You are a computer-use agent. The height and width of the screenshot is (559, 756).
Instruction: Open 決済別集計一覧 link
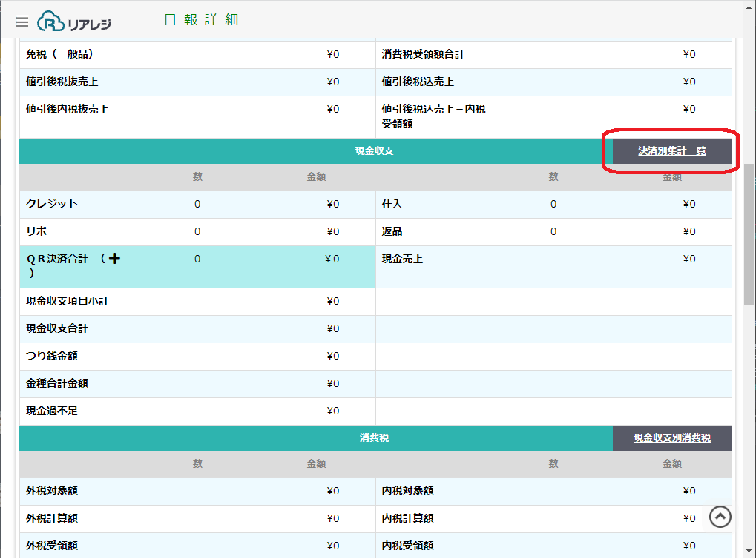[x=671, y=151]
